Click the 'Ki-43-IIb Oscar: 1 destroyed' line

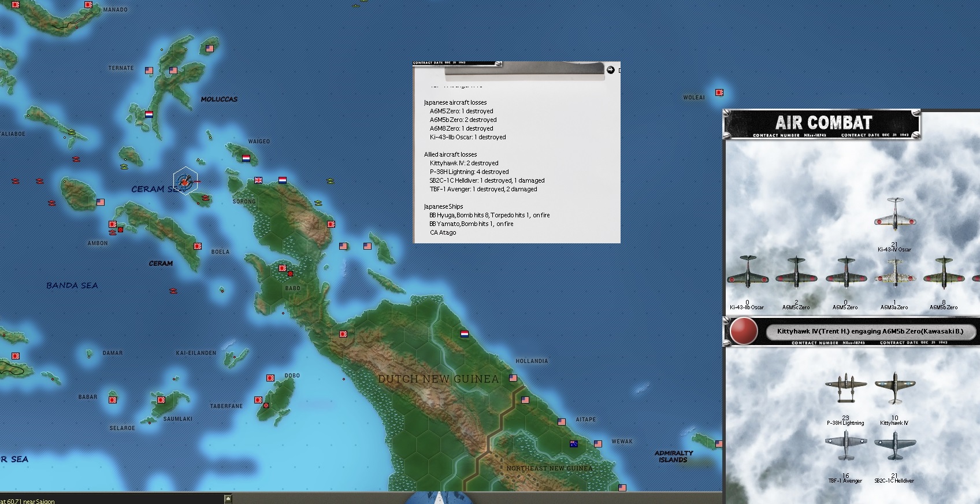(x=467, y=137)
